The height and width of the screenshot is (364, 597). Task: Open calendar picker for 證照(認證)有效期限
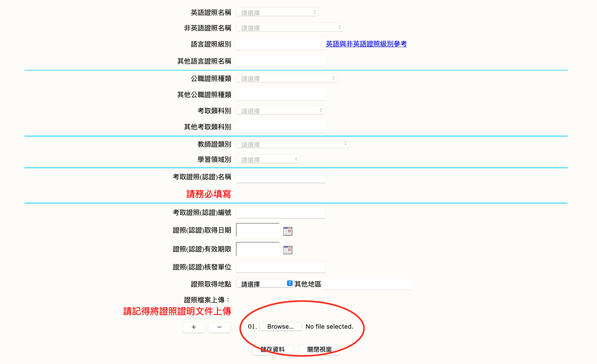pos(288,250)
